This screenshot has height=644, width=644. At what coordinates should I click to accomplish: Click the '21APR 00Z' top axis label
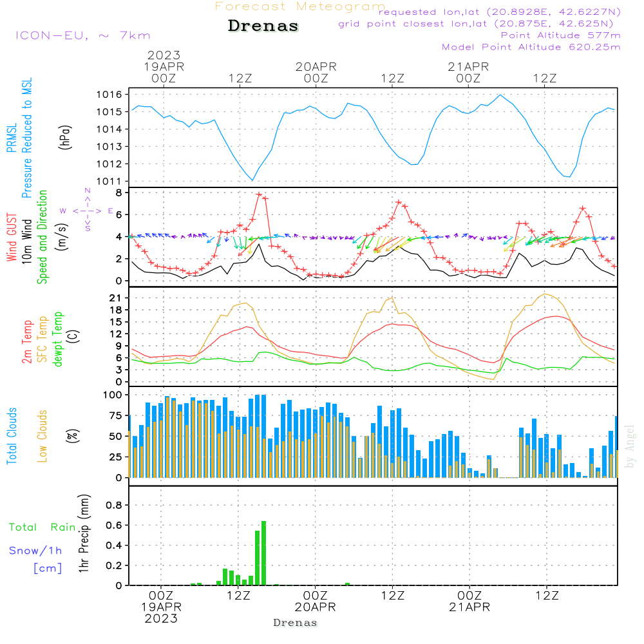click(468, 72)
